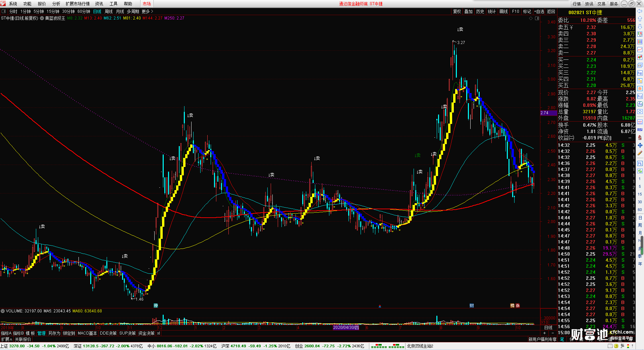Open the intraday line chart sidebar icon

640,50
